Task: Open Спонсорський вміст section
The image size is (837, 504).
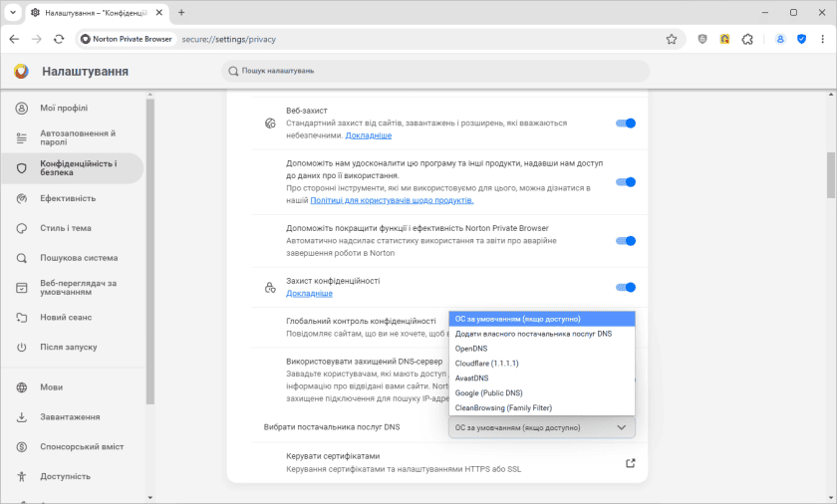Action: [x=72, y=447]
